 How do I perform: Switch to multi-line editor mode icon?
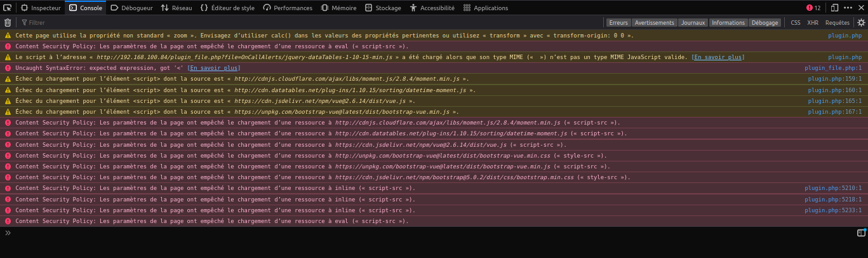[x=861, y=233]
